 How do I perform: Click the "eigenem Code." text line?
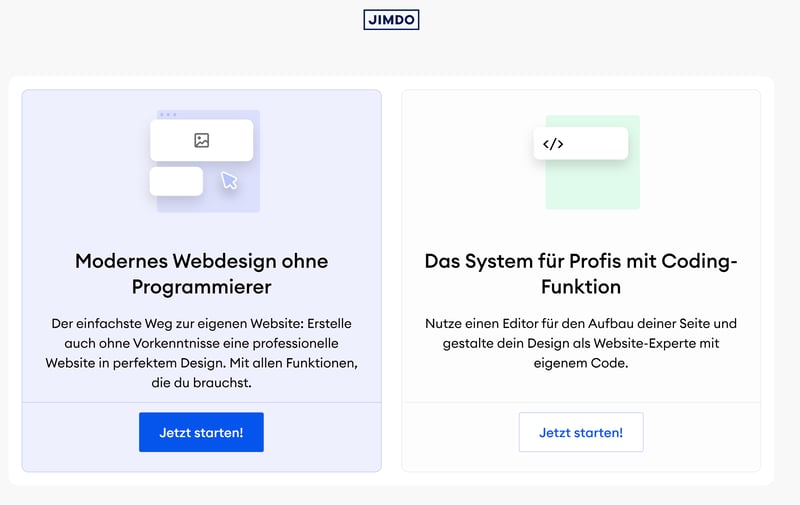[580, 364]
